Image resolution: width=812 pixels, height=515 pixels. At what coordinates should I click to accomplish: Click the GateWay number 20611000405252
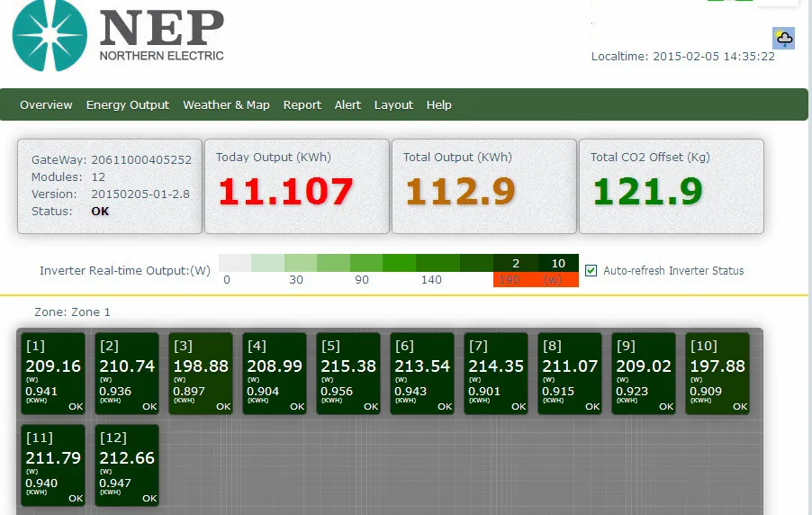click(141, 159)
